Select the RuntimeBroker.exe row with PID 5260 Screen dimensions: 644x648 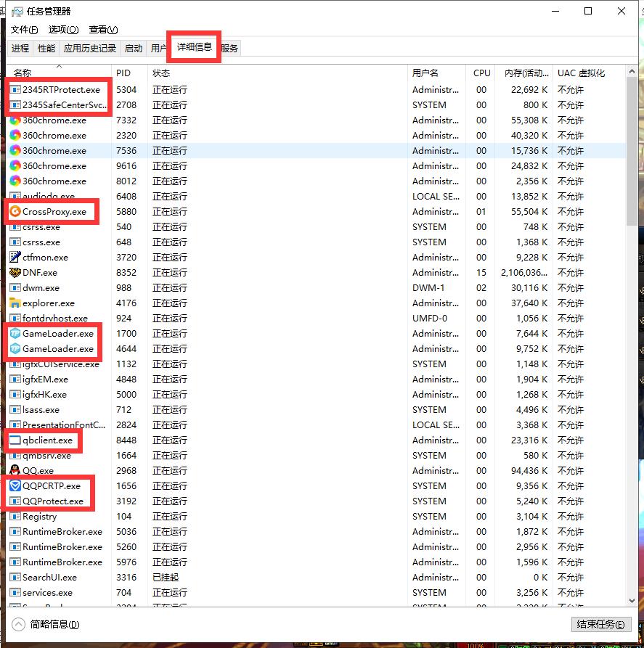317,546
